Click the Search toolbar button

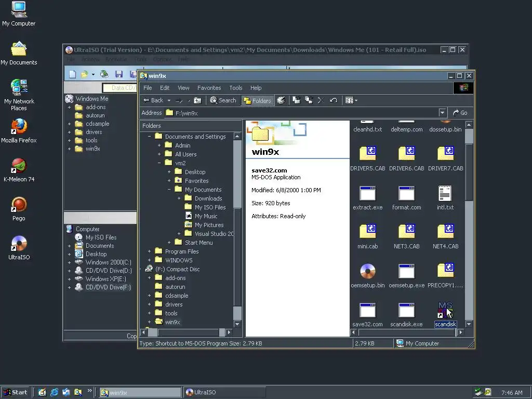coord(223,100)
